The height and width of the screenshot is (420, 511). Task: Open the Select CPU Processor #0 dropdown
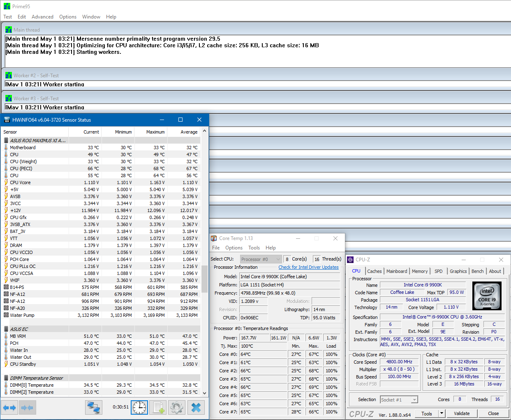tap(261, 259)
